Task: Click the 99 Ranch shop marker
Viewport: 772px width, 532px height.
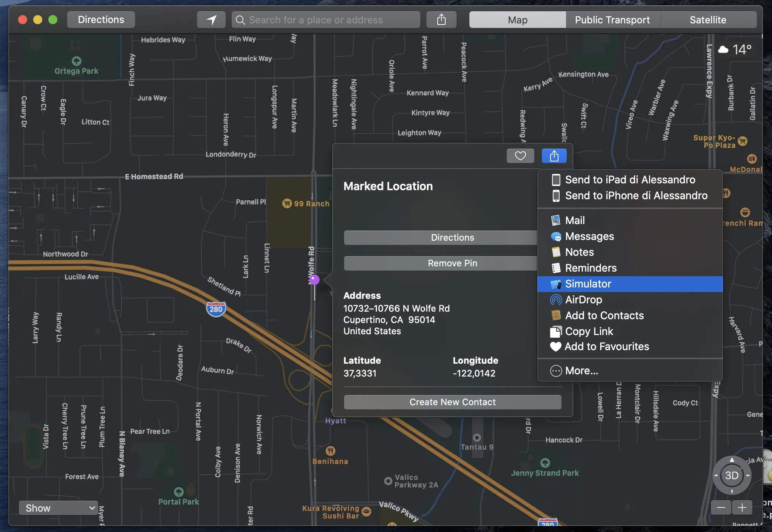Action: [x=287, y=203]
